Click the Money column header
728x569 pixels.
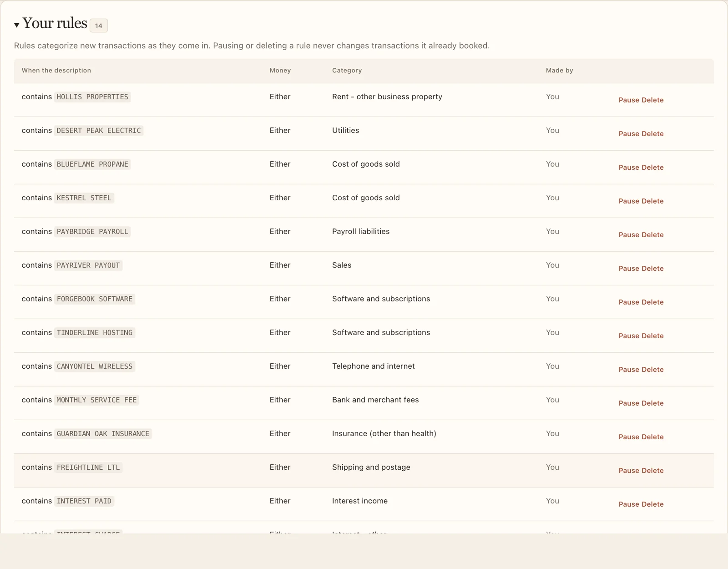[x=280, y=71]
